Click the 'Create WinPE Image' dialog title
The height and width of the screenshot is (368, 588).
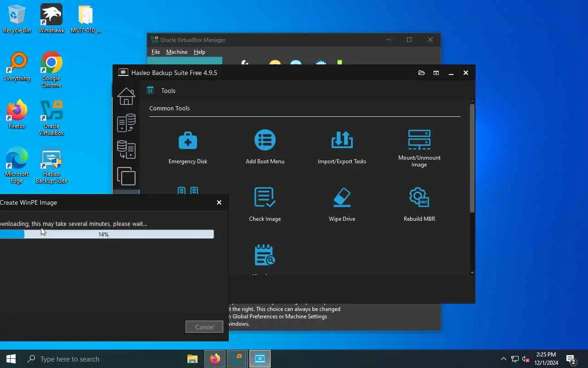[x=28, y=202]
